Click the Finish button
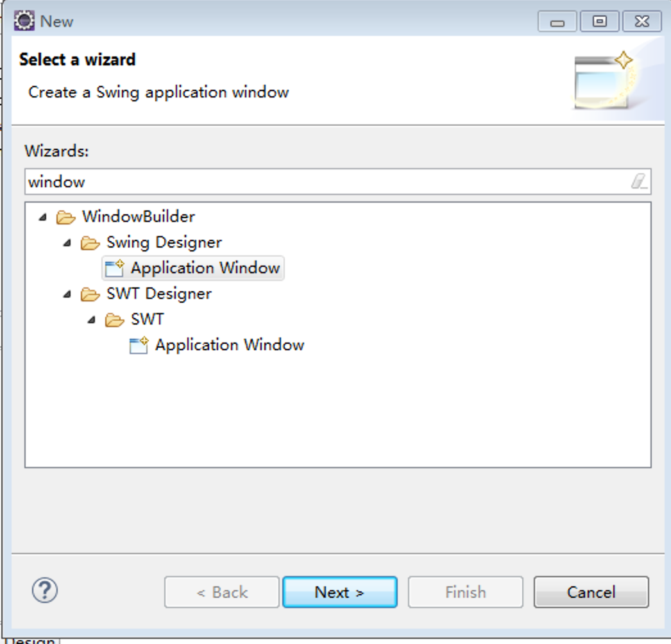Image resolution: width=671 pixels, height=644 pixels. tap(465, 592)
